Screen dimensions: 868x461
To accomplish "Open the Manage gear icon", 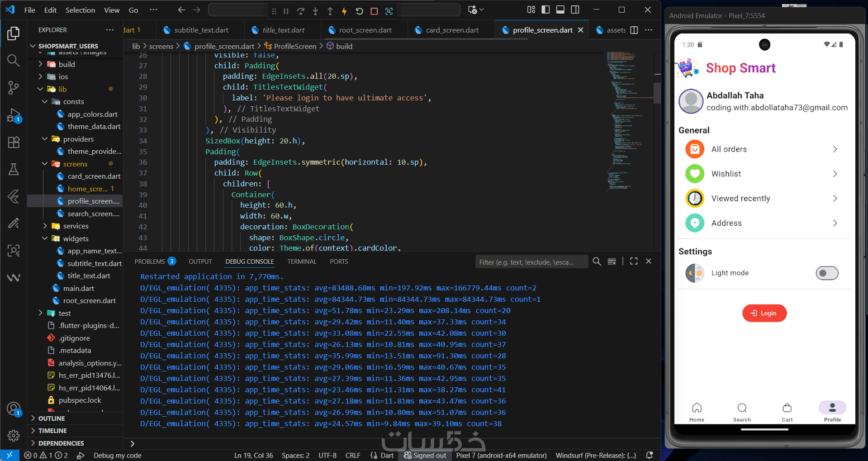I will (x=14, y=435).
